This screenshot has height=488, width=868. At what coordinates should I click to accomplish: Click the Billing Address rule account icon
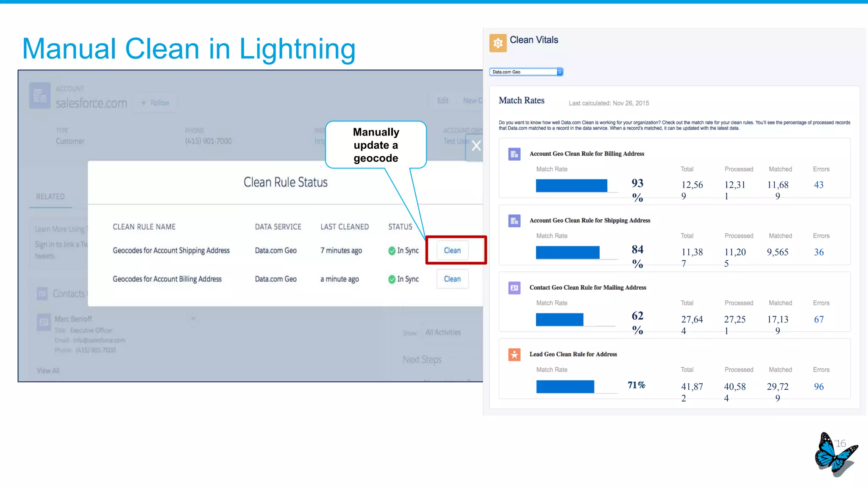click(514, 154)
